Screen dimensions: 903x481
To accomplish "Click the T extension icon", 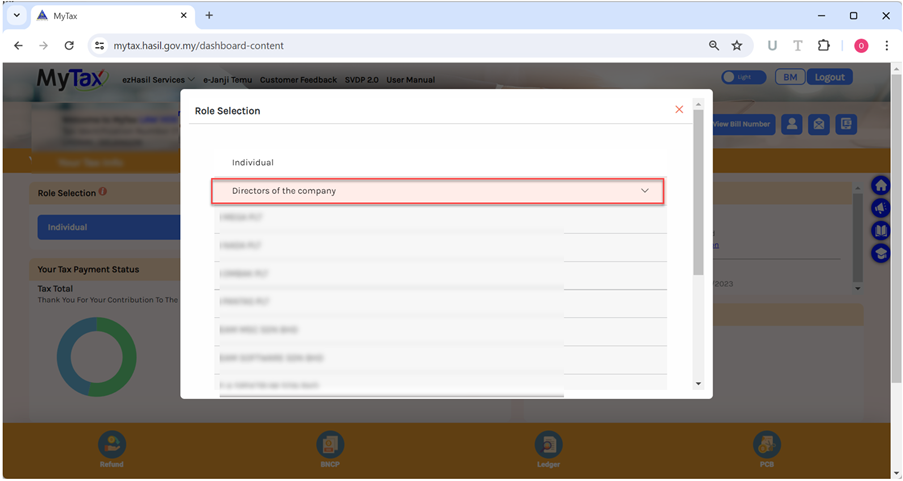I will point(798,46).
